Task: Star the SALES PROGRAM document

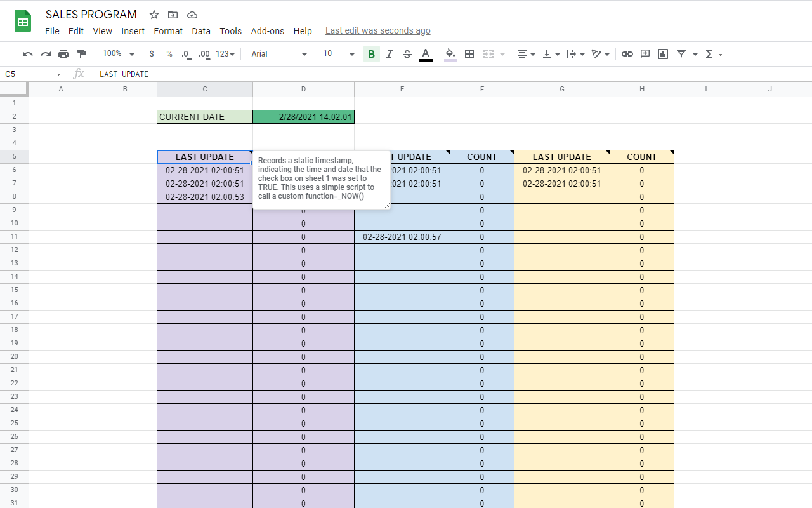Action: point(154,15)
